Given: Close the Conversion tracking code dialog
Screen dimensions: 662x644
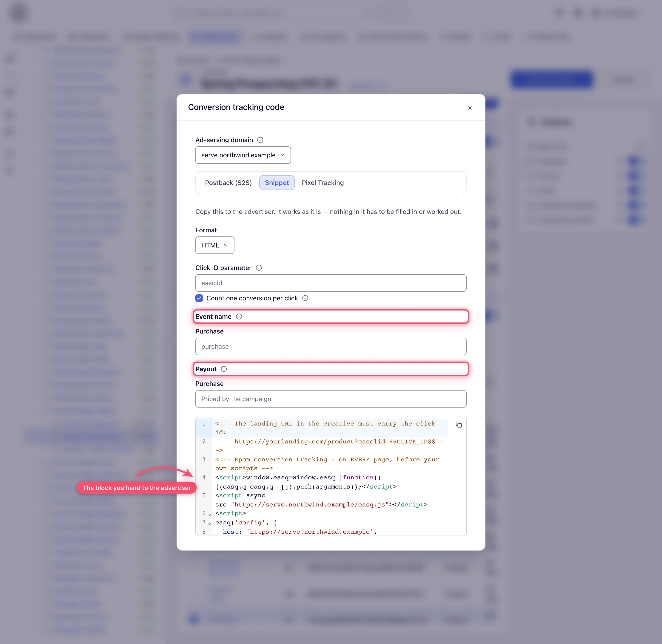Looking at the screenshot, I should tap(470, 108).
